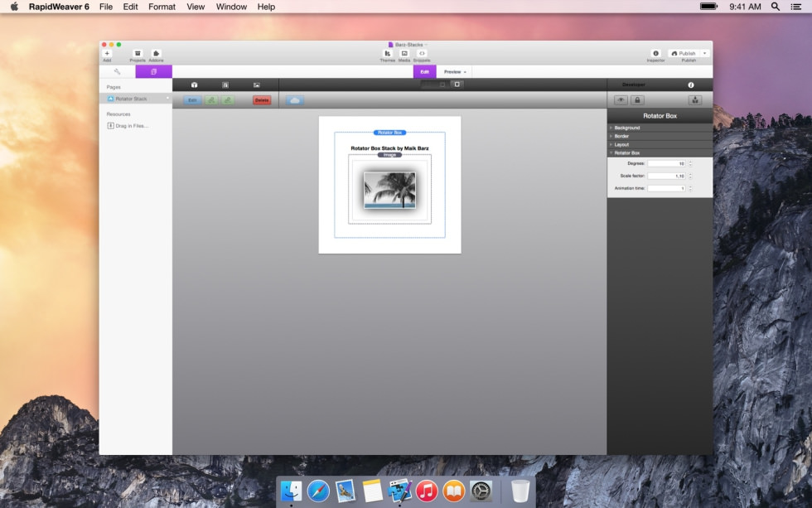Click the Drag in Files resources item

[x=128, y=126]
